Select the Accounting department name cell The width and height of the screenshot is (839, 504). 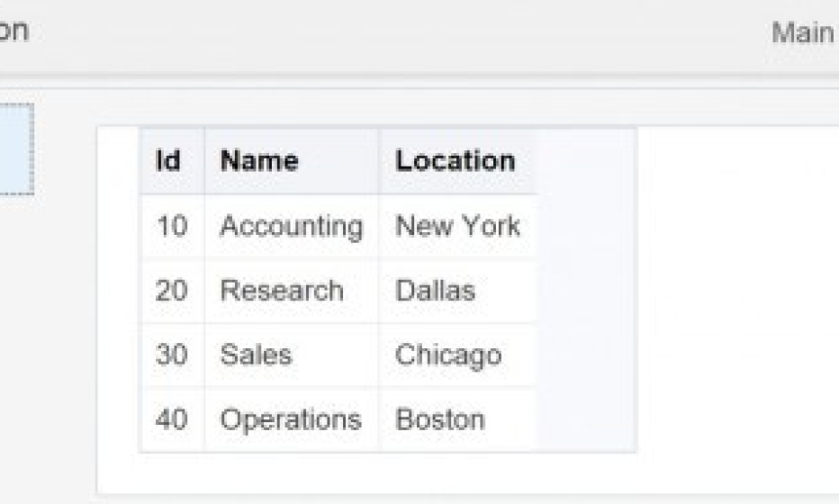coord(291,226)
